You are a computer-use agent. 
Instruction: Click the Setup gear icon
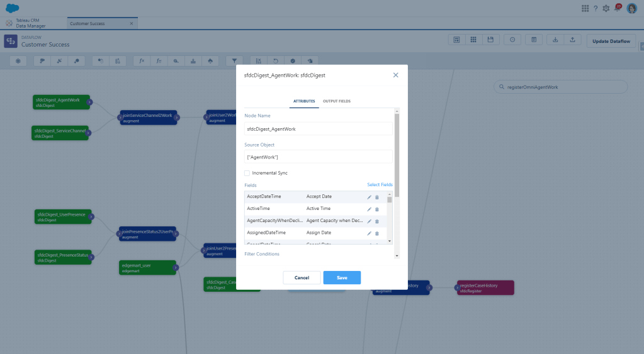[606, 8]
